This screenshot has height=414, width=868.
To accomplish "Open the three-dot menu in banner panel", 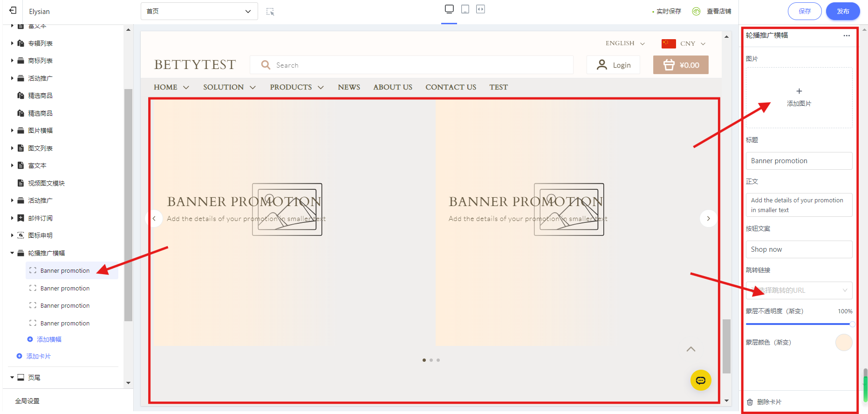I will click(846, 35).
